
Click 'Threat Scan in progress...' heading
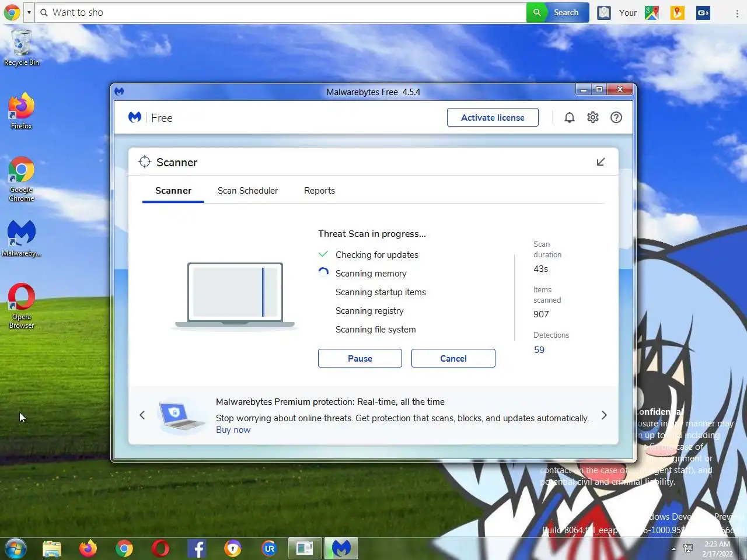pos(372,233)
